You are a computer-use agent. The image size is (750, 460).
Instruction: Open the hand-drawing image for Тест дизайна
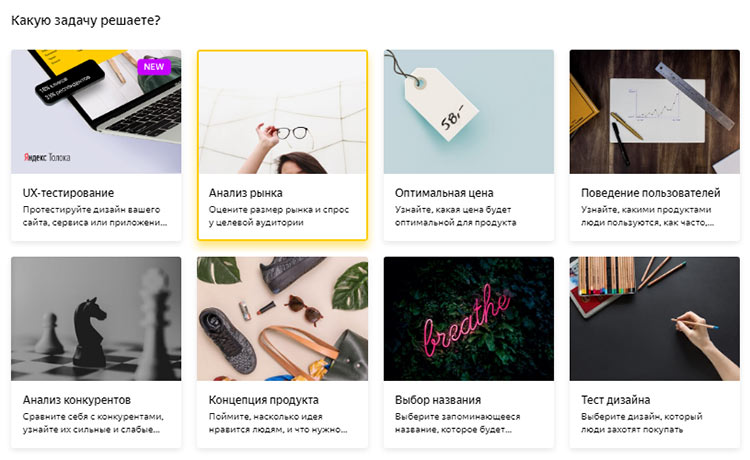pos(654,318)
